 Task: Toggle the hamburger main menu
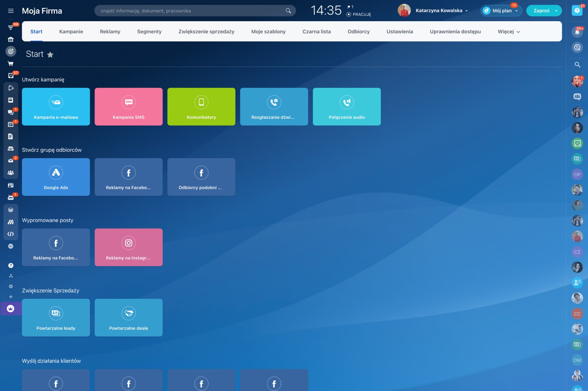[11, 11]
